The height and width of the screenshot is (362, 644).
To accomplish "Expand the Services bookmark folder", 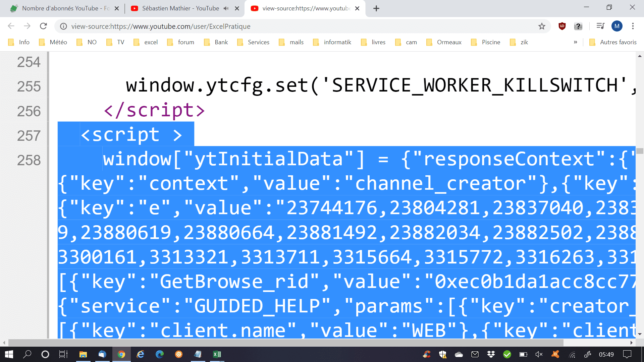I will coord(254,42).
